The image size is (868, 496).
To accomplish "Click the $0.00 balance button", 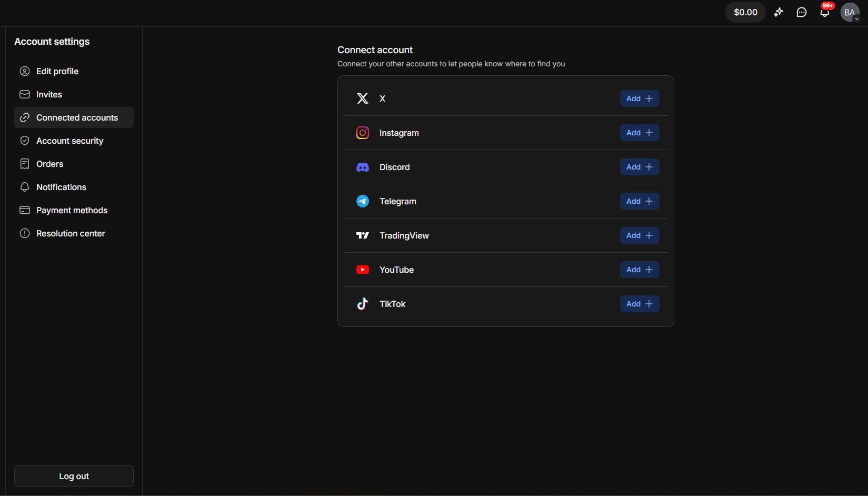I will (745, 12).
